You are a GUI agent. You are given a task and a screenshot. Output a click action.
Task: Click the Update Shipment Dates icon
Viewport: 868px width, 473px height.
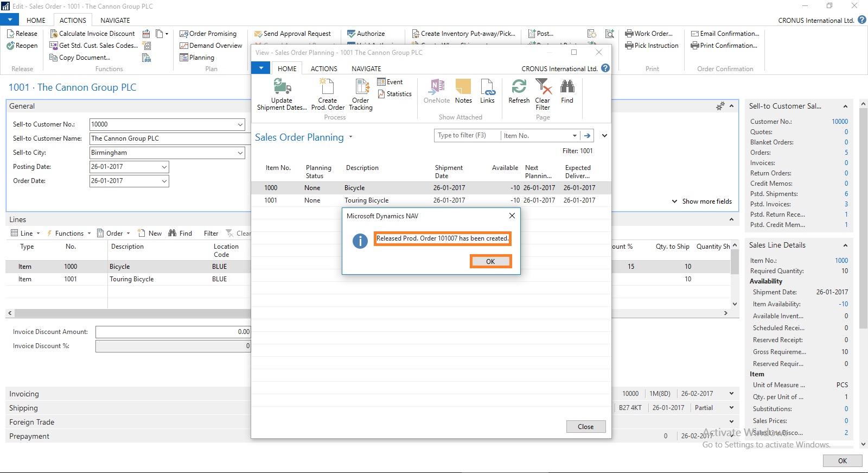click(x=282, y=87)
